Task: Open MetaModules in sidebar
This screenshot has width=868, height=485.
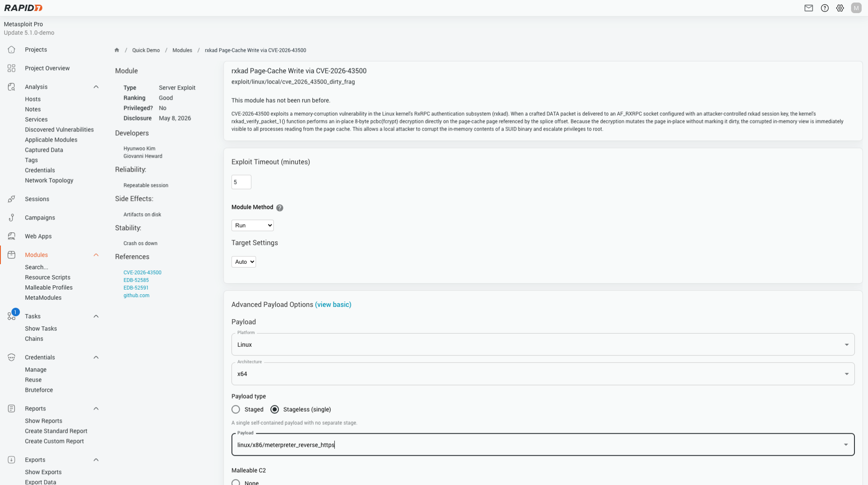Action: 43,298
